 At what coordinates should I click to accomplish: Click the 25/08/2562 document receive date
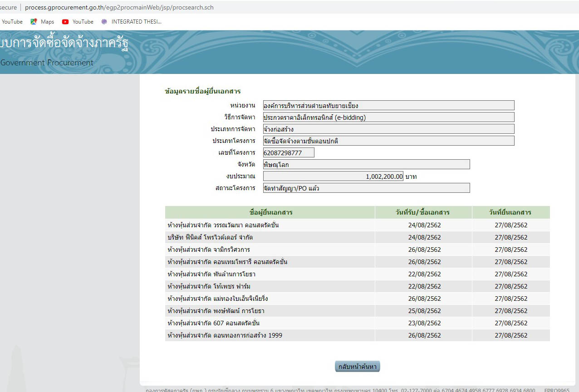424,311
